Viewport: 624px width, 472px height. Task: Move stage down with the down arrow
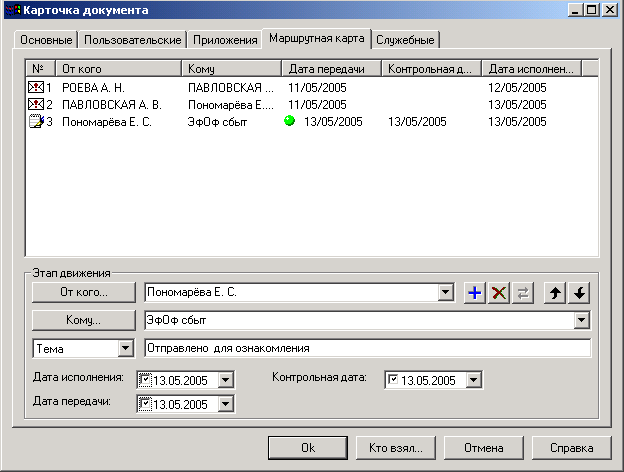pos(579,293)
